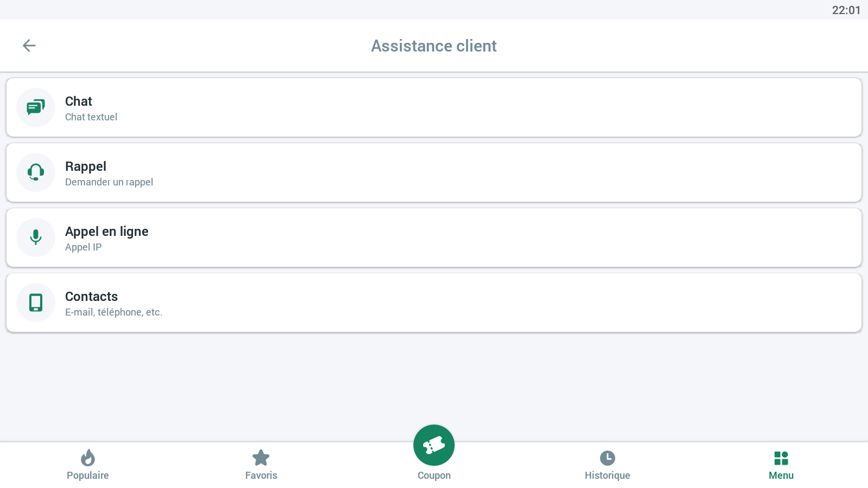Start Appel en ligne option
Screen dimensions: 868x488
tap(107, 232)
